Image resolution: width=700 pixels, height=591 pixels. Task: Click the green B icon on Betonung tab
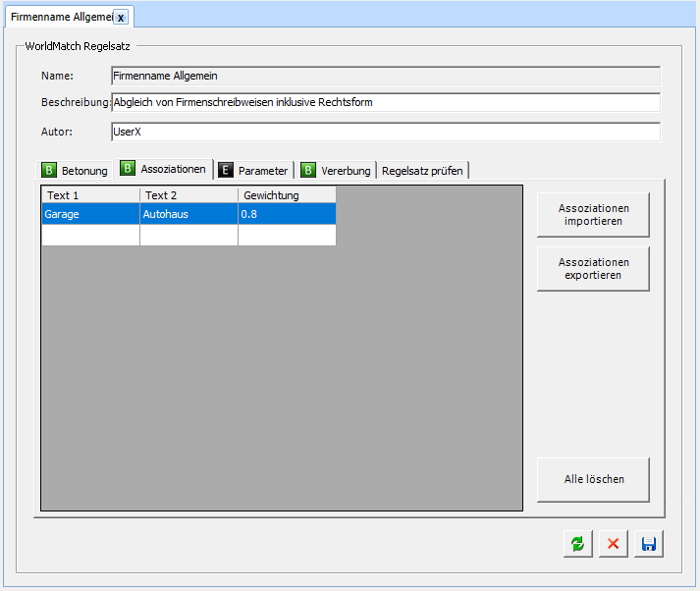pyautogui.click(x=49, y=170)
